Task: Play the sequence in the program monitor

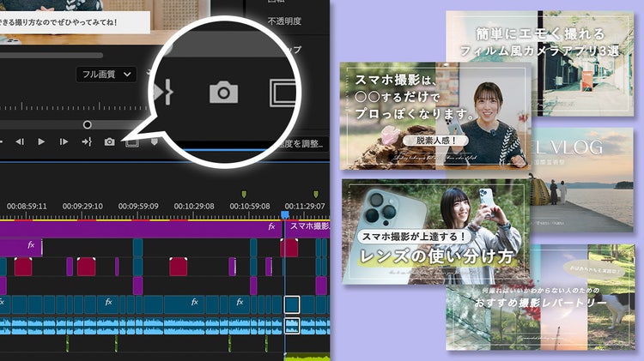Action: click(x=41, y=142)
